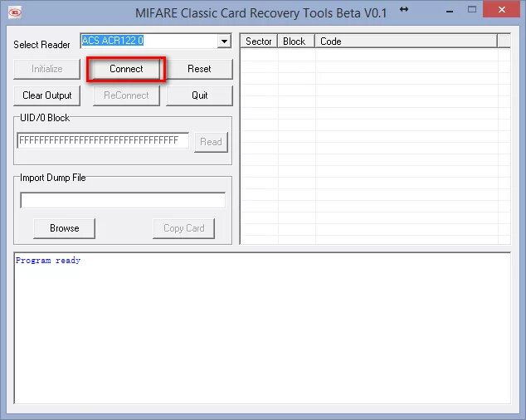Screen dimensions: 526x420
Task: Read the UID block
Action: coord(211,142)
